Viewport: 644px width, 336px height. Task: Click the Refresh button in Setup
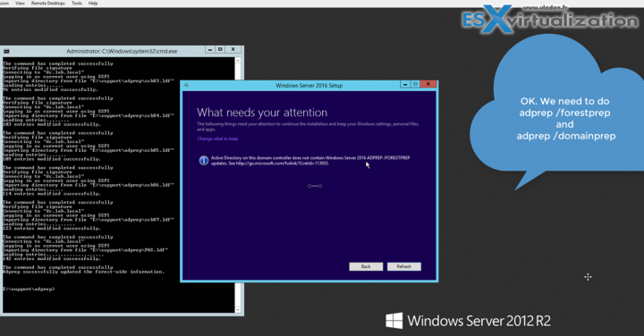(404, 266)
